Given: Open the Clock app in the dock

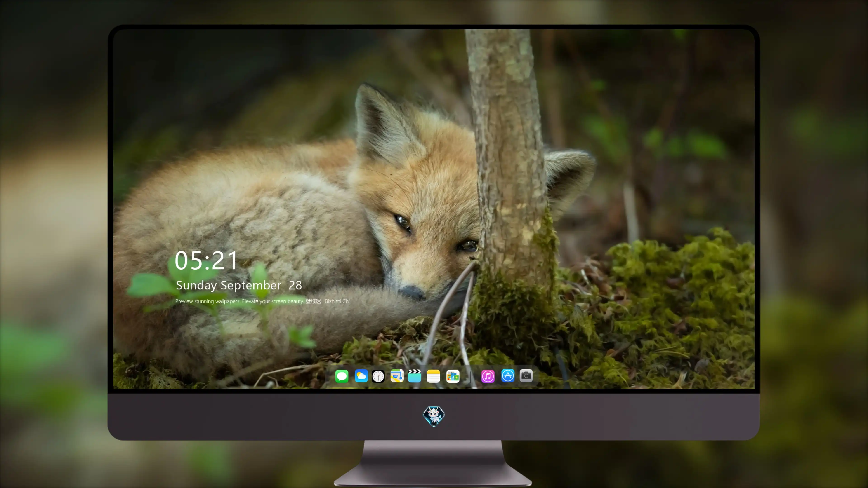Looking at the screenshot, I should click(378, 376).
